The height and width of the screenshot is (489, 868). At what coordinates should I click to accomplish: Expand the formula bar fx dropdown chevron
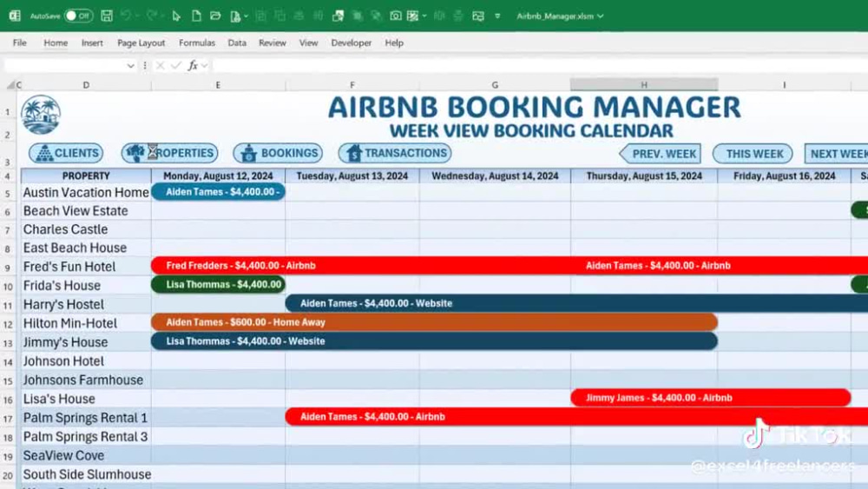(x=205, y=65)
